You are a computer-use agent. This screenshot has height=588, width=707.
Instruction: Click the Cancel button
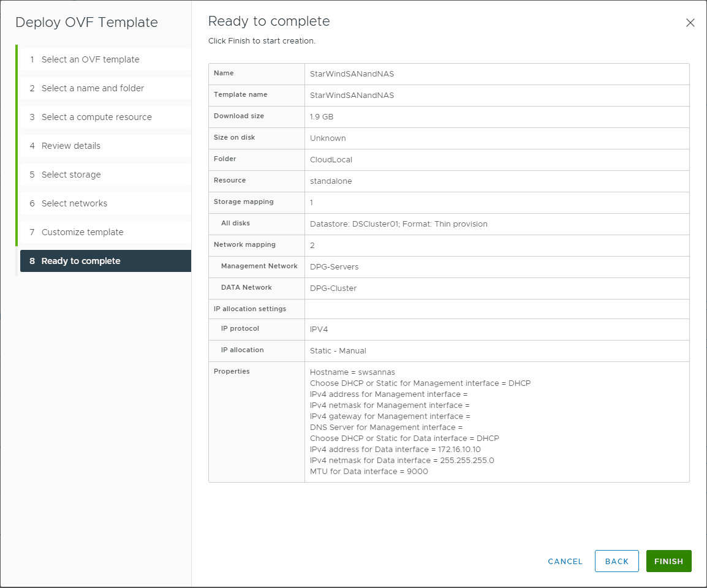click(x=564, y=561)
